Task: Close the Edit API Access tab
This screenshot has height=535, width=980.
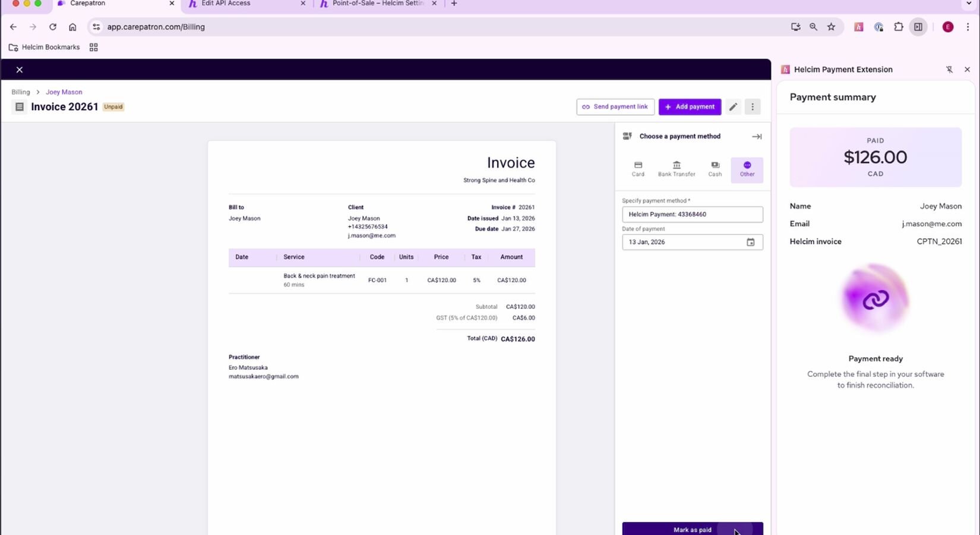Action: click(x=303, y=4)
